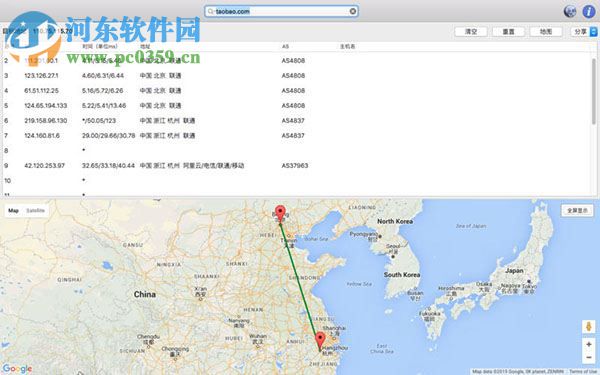Click the 重置 (reset) button
This screenshot has width=600, height=375.
pyautogui.click(x=508, y=32)
